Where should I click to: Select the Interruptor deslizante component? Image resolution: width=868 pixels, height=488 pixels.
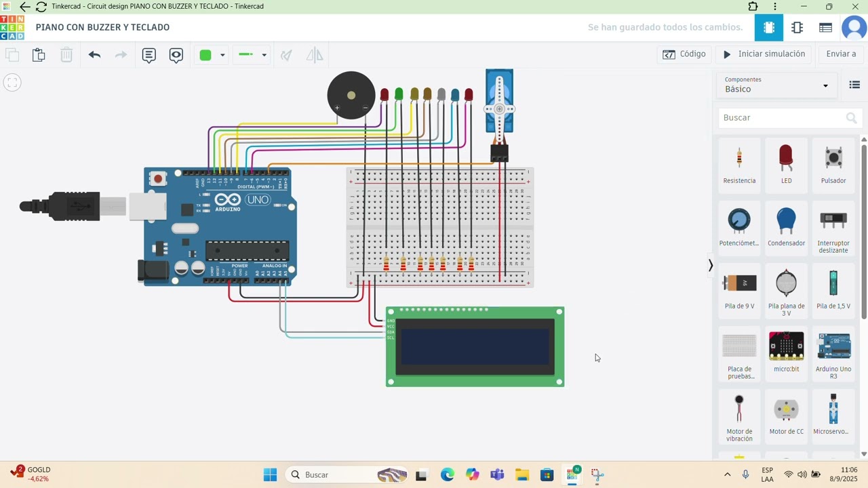[833, 229]
